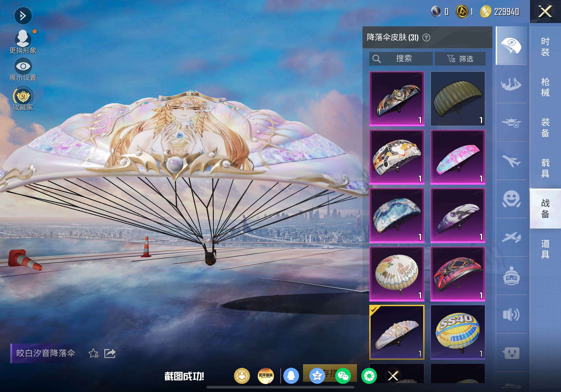Select the red mechanical parachute thumbnail
The width and height of the screenshot is (561, 392).
click(458, 274)
